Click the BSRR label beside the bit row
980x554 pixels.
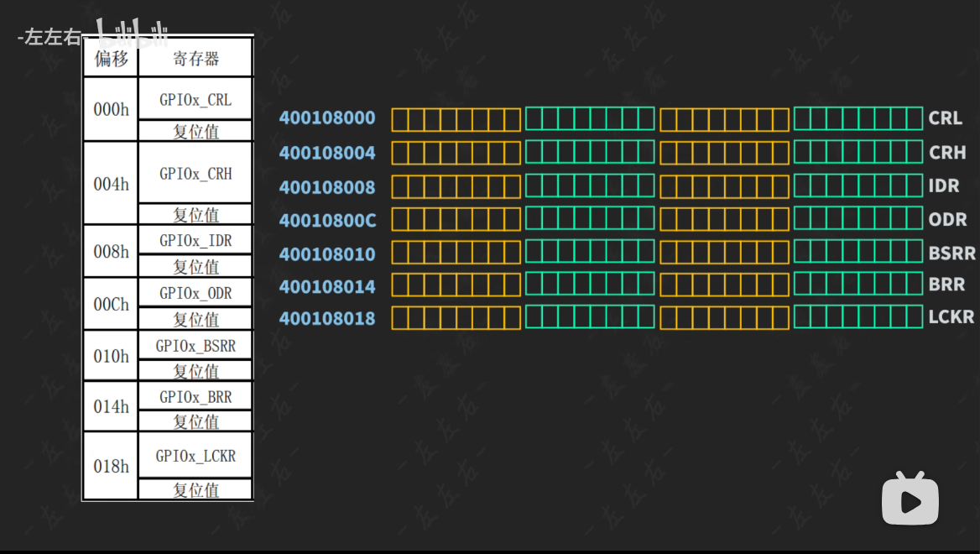point(951,253)
